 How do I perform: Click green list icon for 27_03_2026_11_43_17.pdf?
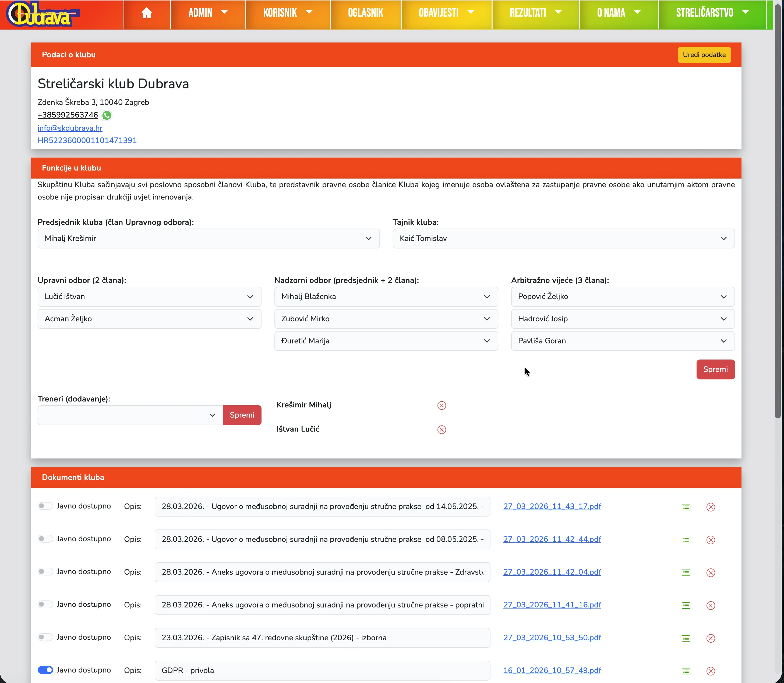[x=686, y=507]
